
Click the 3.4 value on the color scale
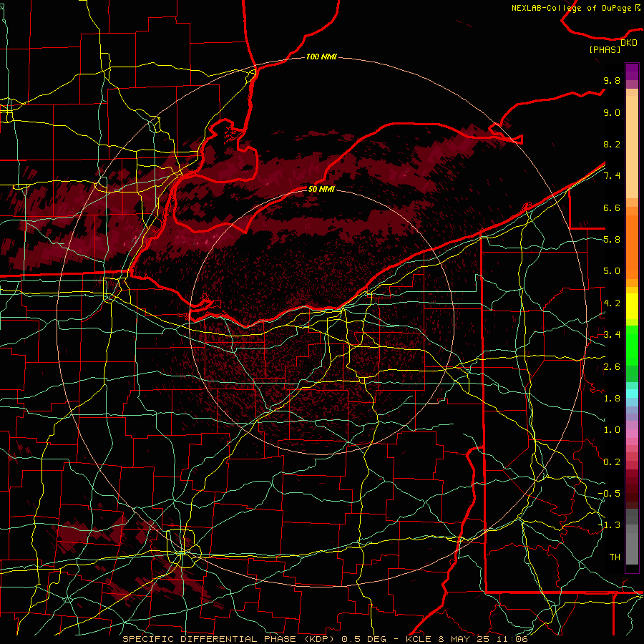click(612, 335)
